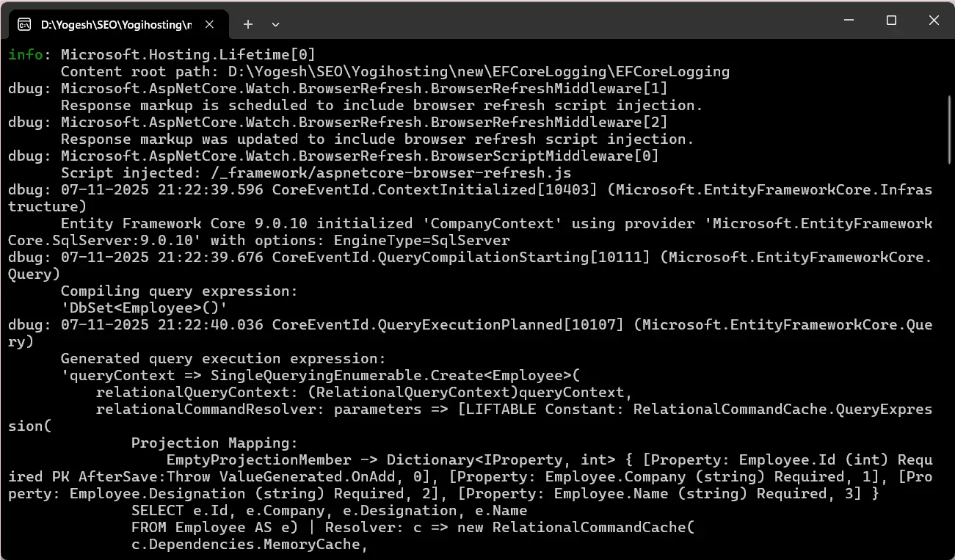Open a new tab with the plus icon
Image resolution: width=955 pixels, height=560 pixels.
tap(247, 23)
